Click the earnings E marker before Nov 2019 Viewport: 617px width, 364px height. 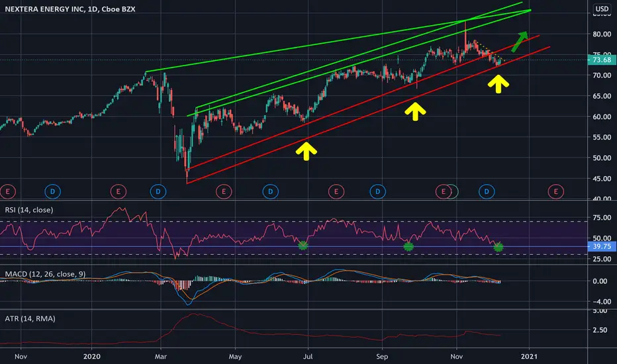click(x=7, y=192)
